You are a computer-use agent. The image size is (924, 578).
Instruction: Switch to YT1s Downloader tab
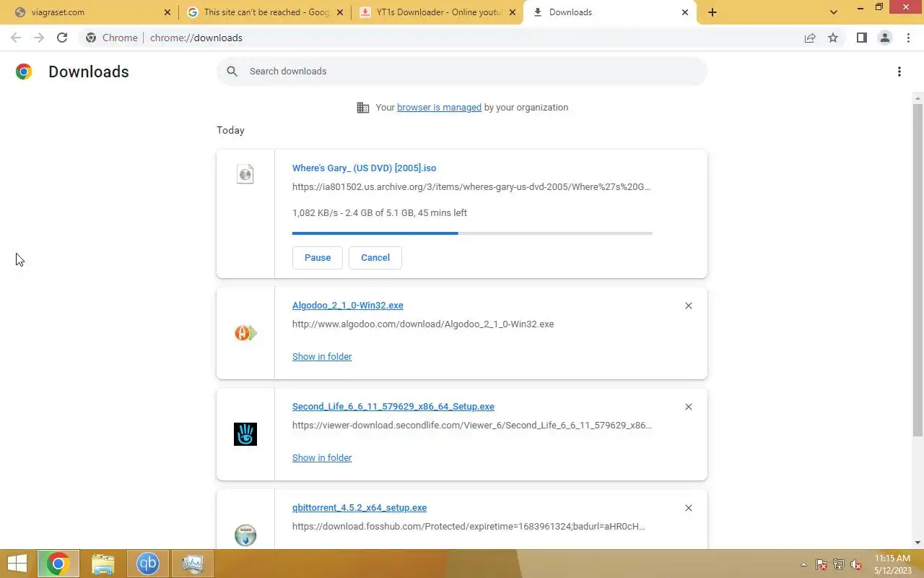[438, 12]
